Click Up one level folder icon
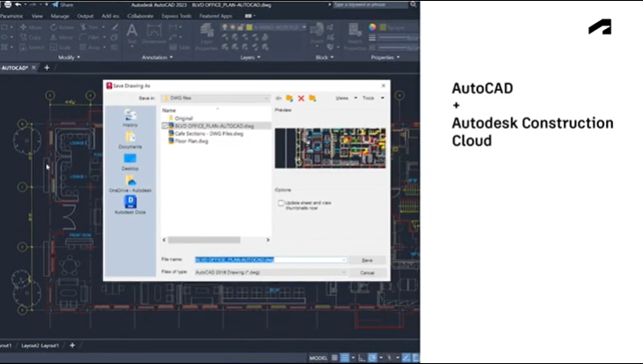This screenshot has width=643, height=364. tap(289, 99)
